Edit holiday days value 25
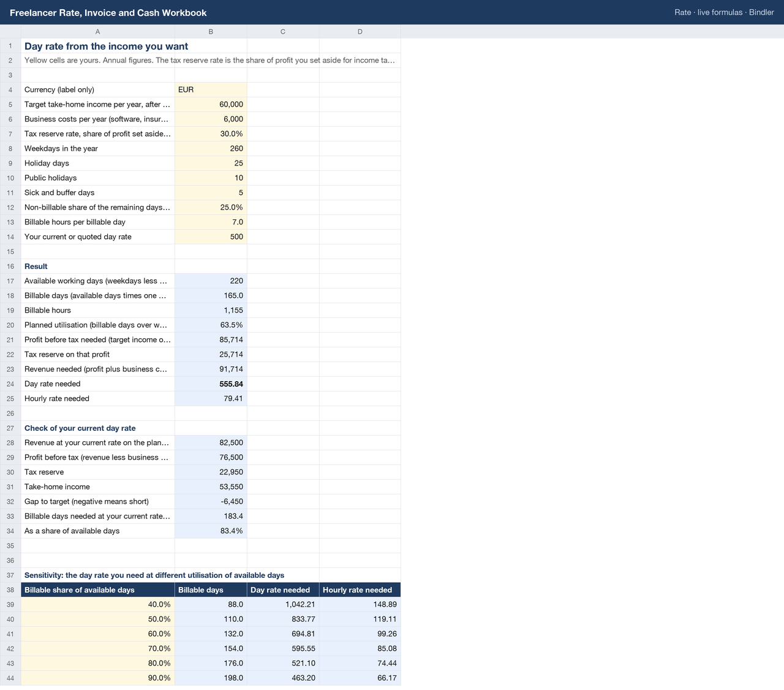Image resolution: width=784 pixels, height=690 pixels. click(x=211, y=163)
